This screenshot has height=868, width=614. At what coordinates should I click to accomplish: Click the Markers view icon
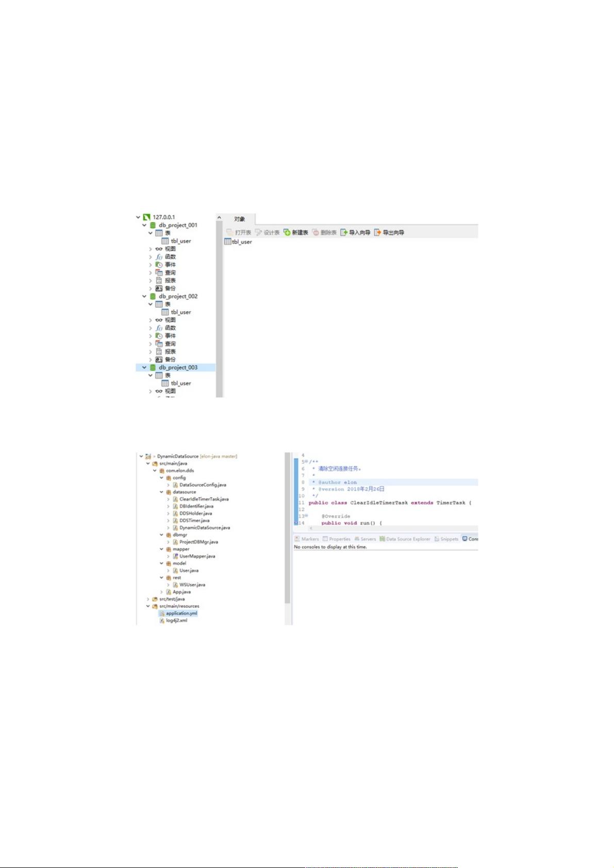tap(297, 539)
